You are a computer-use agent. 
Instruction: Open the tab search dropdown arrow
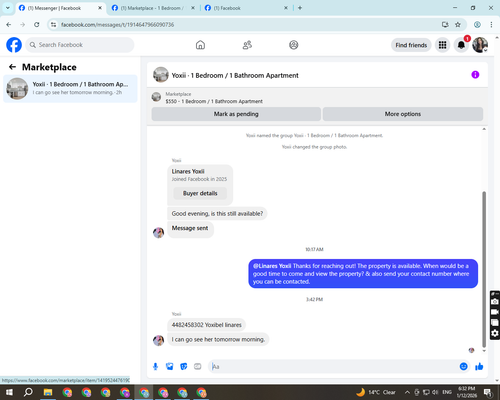8,8
